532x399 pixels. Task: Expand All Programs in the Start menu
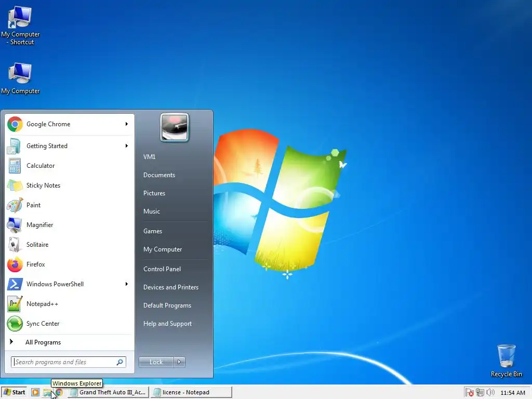pos(69,342)
